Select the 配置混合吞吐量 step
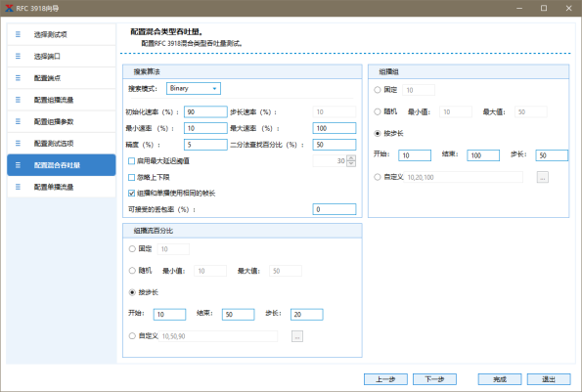Image resolution: width=582 pixels, height=392 pixels. pos(62,165)
